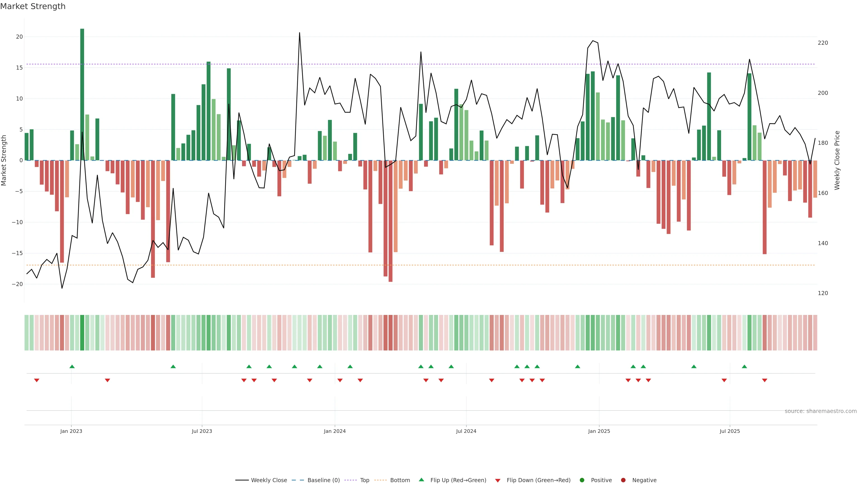Click the leftmost red flip-down triangle marker
868x488 pixels.
[37, 380]
